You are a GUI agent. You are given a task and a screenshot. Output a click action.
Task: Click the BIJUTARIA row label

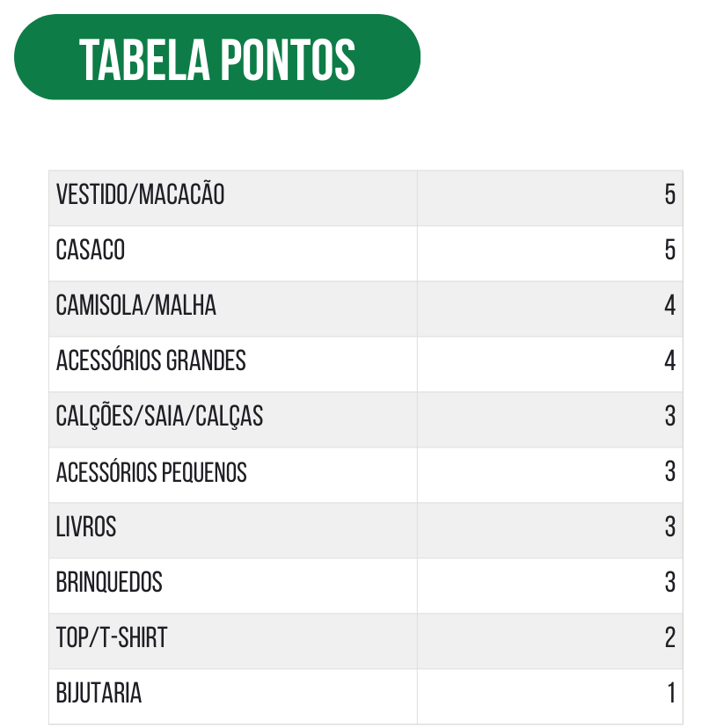pyautogui.click(x=99, y=693)
